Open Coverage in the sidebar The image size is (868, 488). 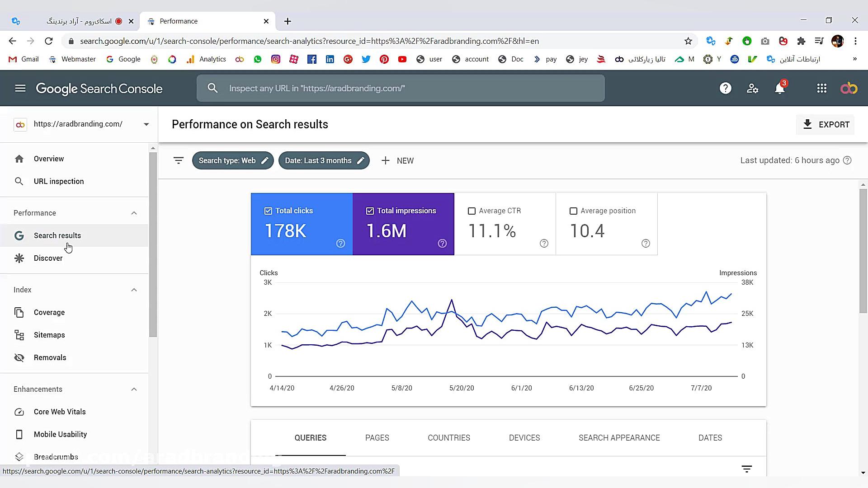click(x=49, y=313)
